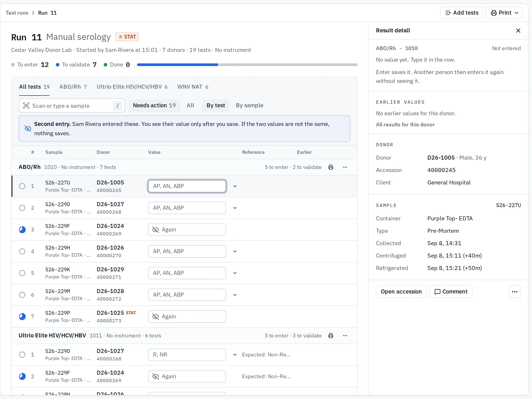Click hidden-value icon for sample S26-229F ABO/Rh
The image size is (532, 399).
[156, 230]
